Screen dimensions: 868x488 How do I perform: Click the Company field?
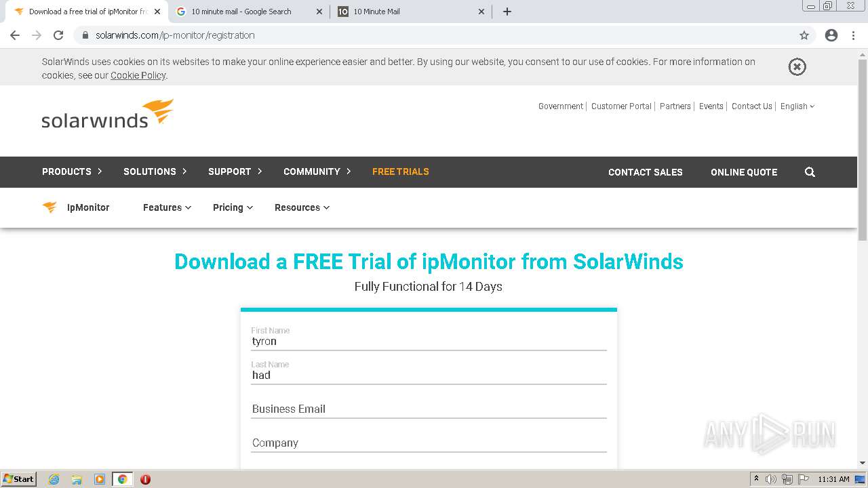pyautogui.click(x=429, y=443)
